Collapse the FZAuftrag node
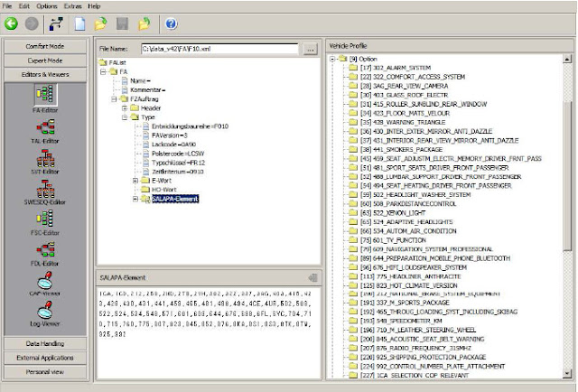Image resolution: width=578 pixels, height=392 pixels. (114, 98)
